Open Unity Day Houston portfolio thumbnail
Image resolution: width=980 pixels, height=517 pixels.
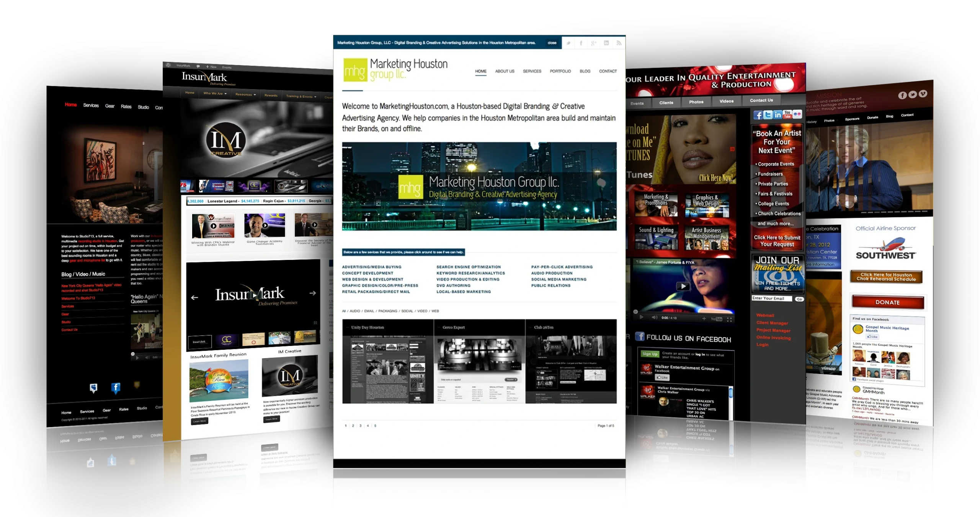point(388,361)
